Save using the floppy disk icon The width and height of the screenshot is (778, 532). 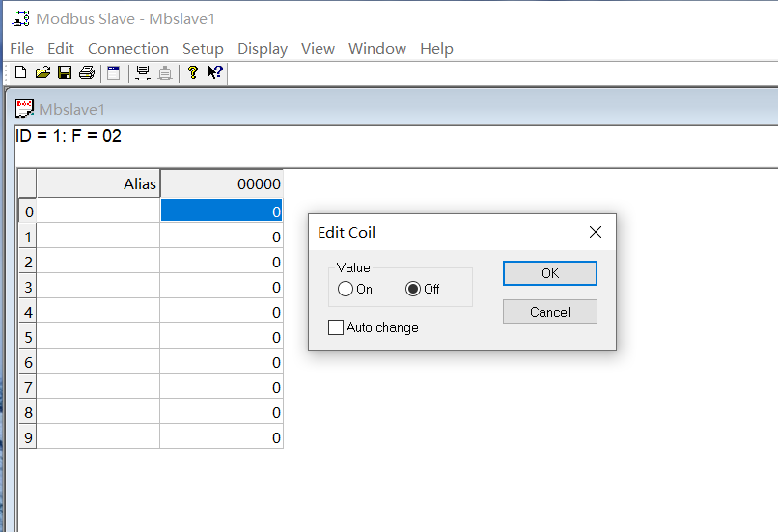pyautogui.click(x=65, y=72)
